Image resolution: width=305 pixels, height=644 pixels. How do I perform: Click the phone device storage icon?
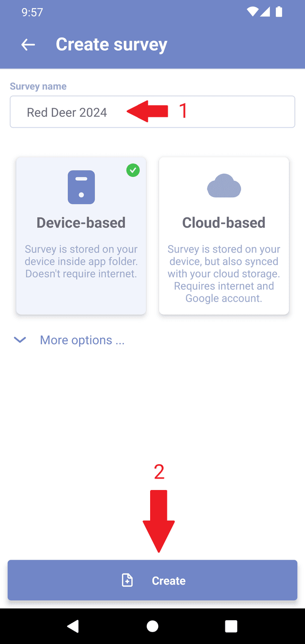81,187
